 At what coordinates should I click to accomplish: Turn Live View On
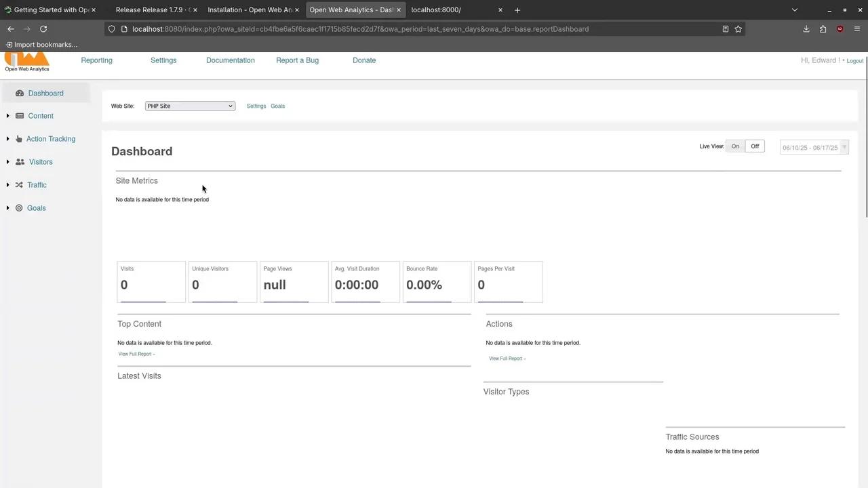pyautogui.click(x=735, y=146)
